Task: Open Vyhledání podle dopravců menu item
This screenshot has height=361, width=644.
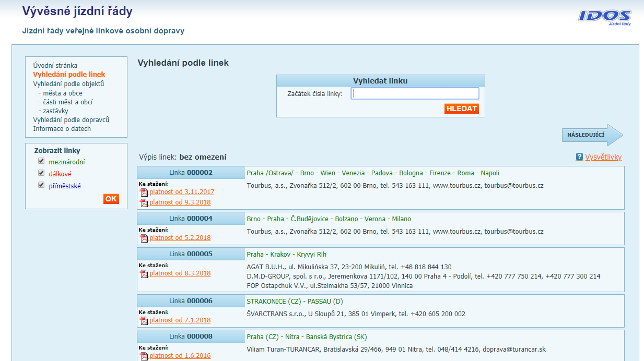Action: [71, 120]
